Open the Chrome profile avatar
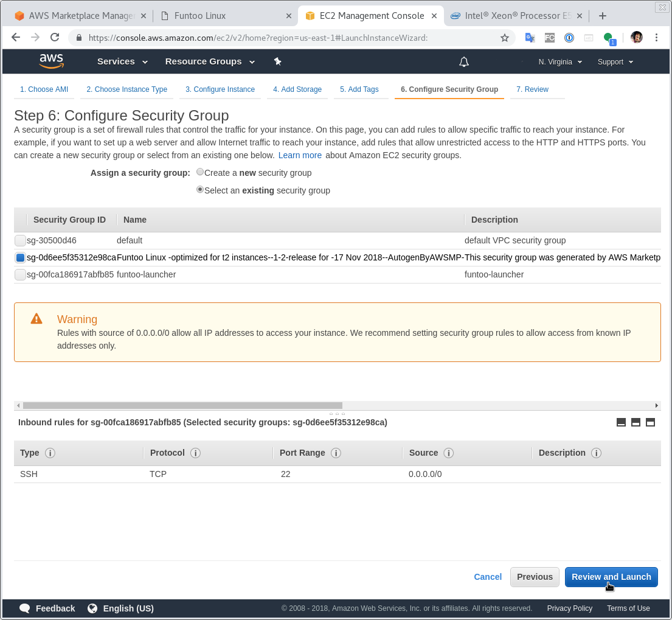 [x=637, y=38]
